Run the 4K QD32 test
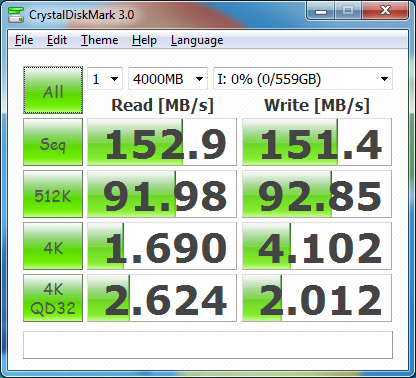This screenshot has height=378, width=416. [x=53, y=298]
